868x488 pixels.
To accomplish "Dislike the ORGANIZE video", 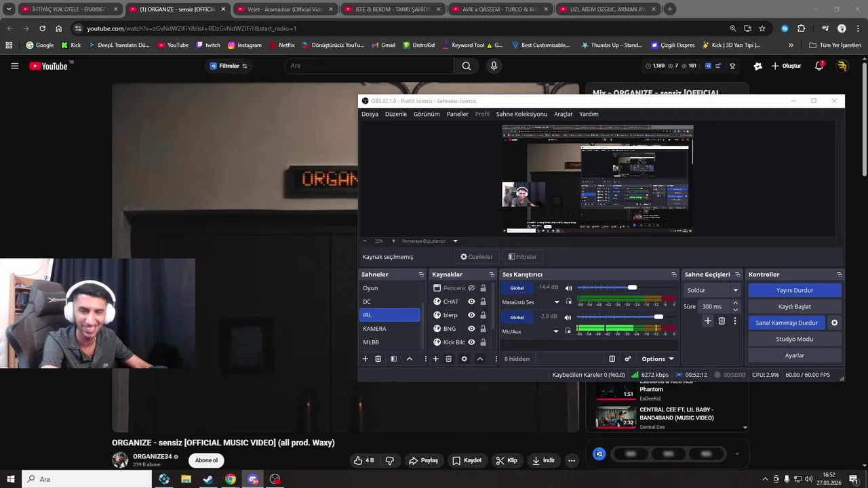I will click(390, 460).
